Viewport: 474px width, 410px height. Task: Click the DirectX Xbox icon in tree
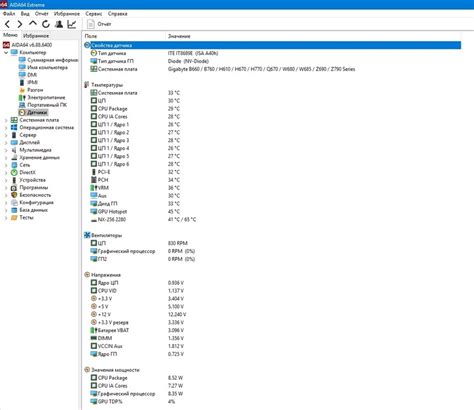pyautogui.click(x=14, y=172)
